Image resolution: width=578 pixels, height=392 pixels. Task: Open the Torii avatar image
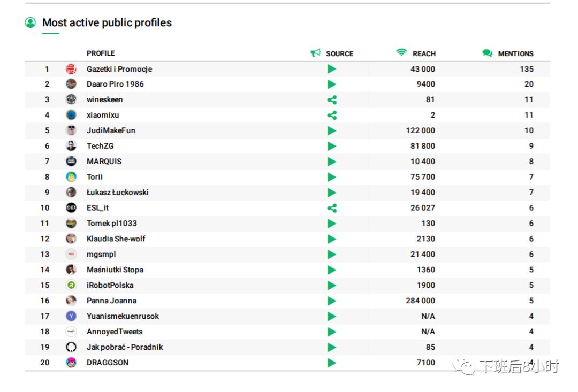pyautogui.click(x=71, y=177)
